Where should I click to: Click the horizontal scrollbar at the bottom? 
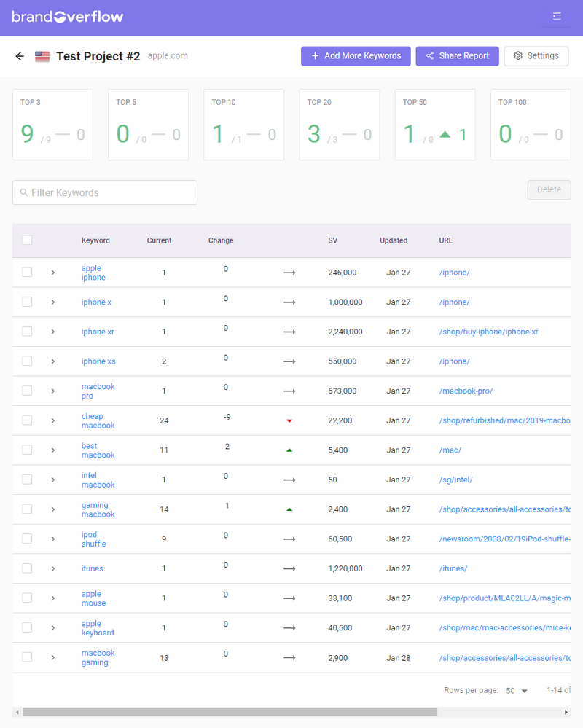(x=230, y=712)
